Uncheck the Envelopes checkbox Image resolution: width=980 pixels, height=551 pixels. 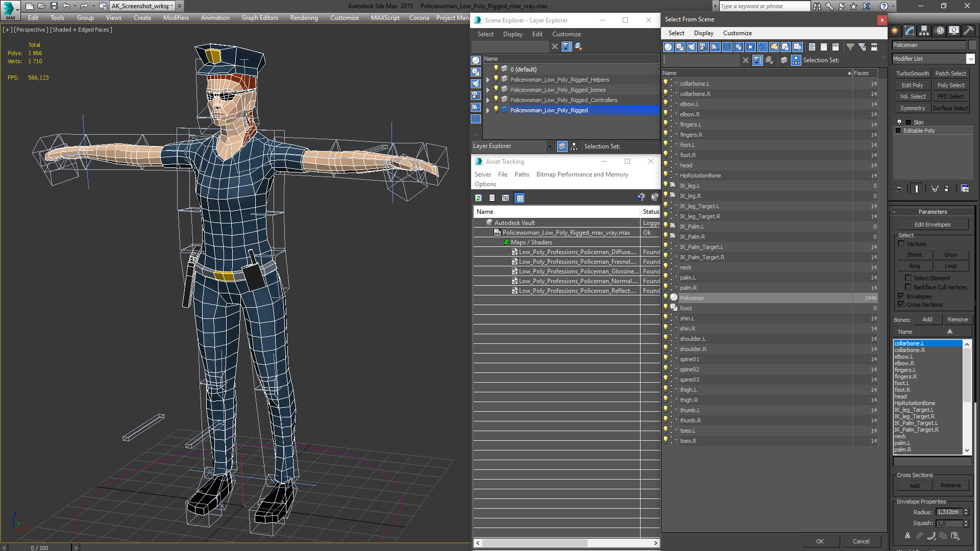(901, 296)
